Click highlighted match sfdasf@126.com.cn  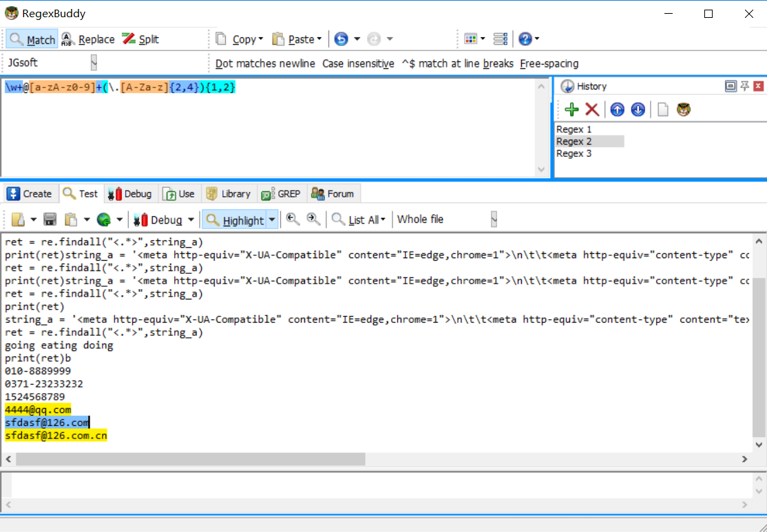56,435
